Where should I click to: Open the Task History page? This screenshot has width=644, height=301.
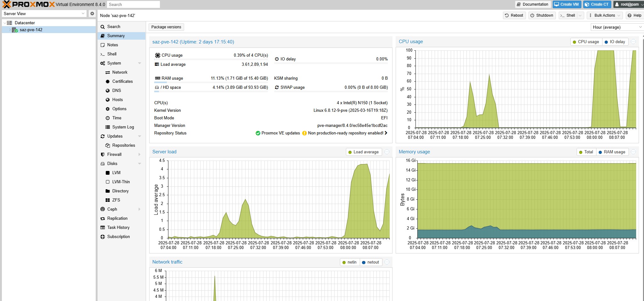[118, 227]
